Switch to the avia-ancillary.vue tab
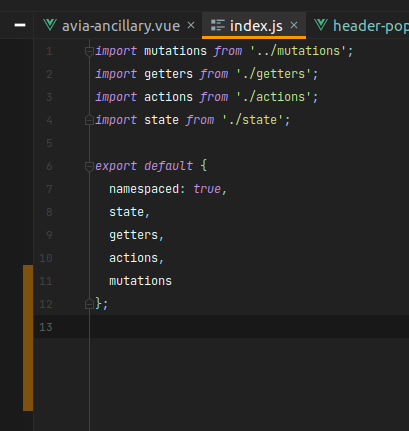The height and width of the screenshot is (431, 409). [119, 26]
